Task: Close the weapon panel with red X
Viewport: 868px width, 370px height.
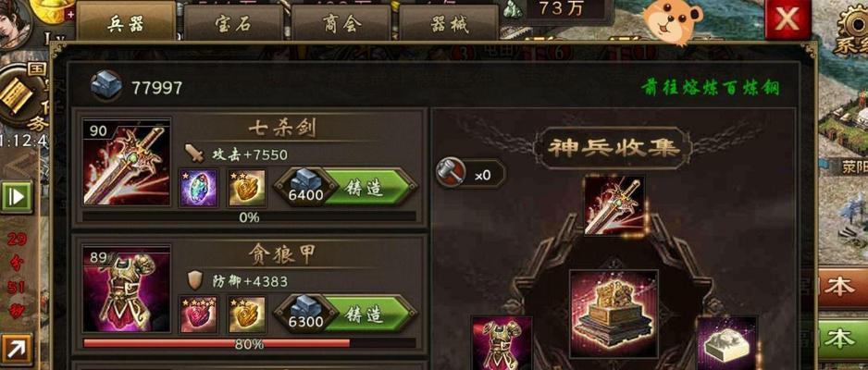Action: [787, 20]
